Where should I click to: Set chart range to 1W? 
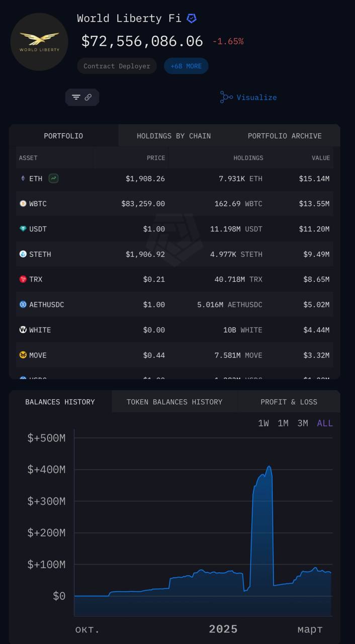[x=263, y=423]
